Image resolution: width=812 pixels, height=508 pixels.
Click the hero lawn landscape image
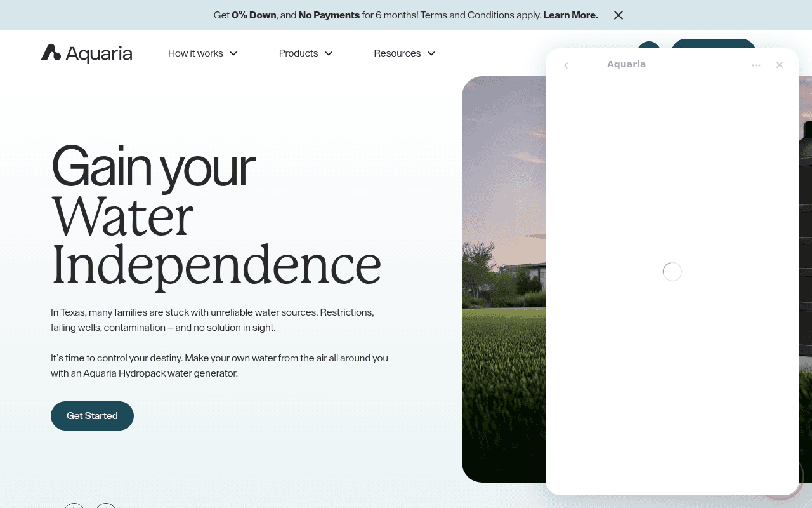click(x=504, y=279)
